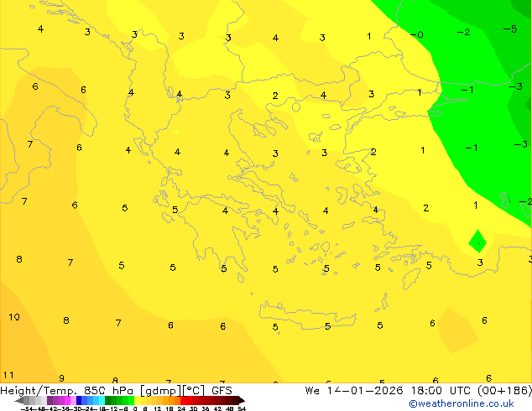Click the forecast date 'We 14-01-2026' text
Viewport: 532px width, 411px height.
click(354, 390)
